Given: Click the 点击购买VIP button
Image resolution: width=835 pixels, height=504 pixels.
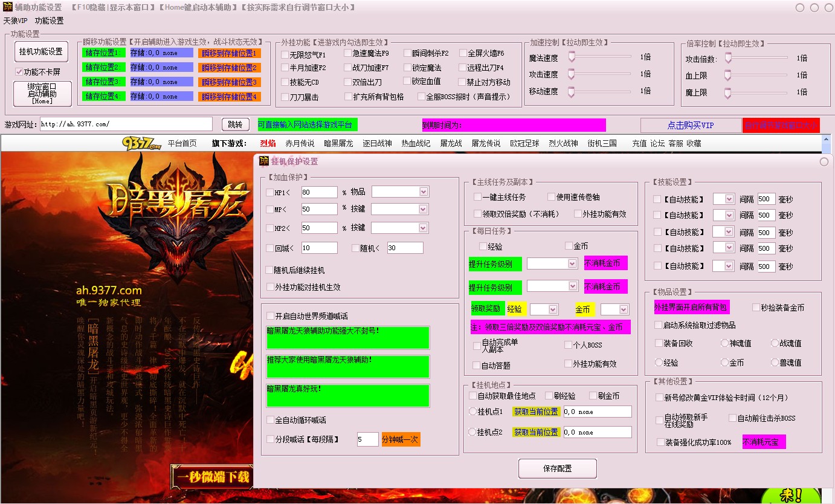Looking at the screenshot, I should click(x=691, y=125).
